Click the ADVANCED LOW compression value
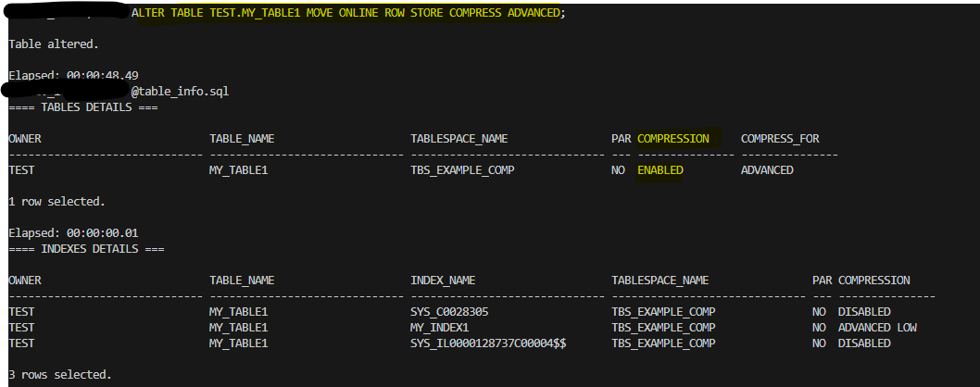Screen dimensions: 980x387 point(877,327)
